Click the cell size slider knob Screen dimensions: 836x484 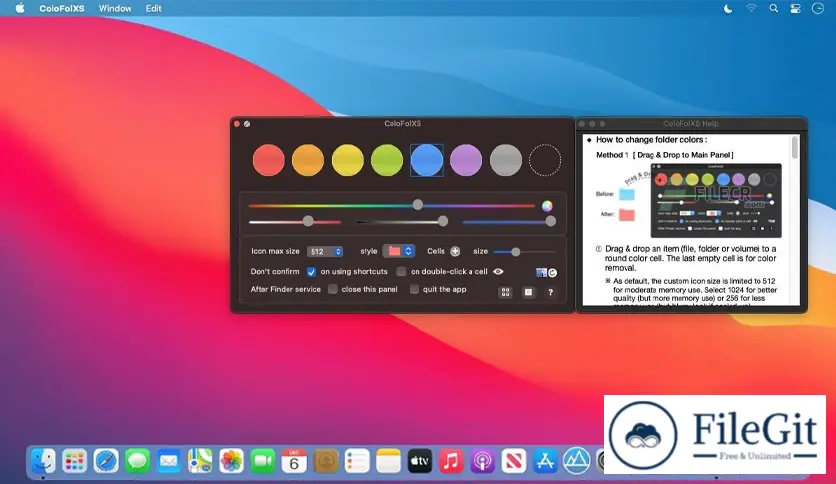tap(516, 252)
